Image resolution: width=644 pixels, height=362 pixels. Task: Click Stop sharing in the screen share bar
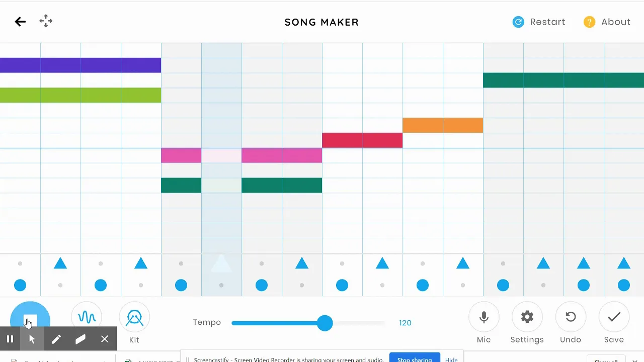pyautogui.click(x=415, y=358)
